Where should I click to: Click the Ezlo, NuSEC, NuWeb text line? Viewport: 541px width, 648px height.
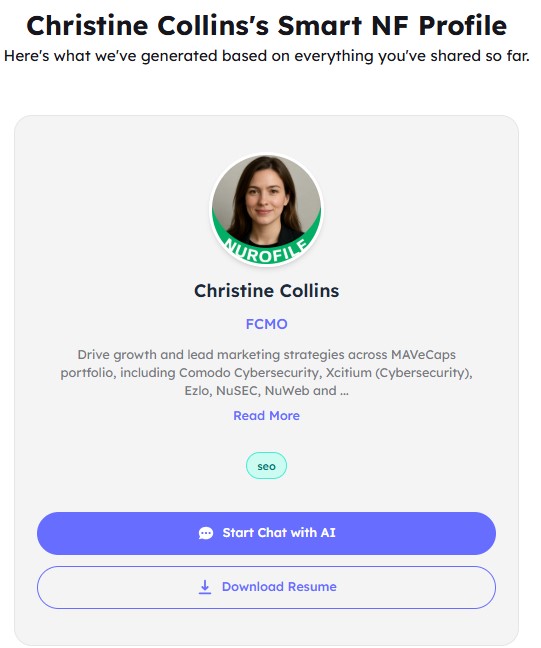[x=267, y=391]
